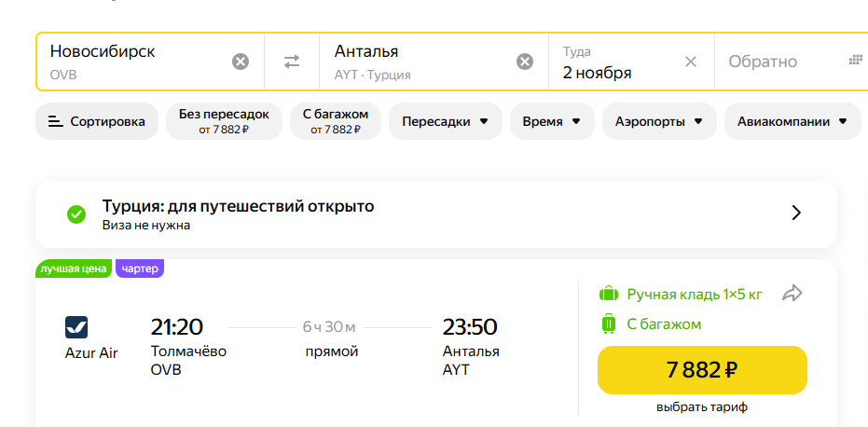
Task: Open the Авиакомпании filter dropdown
Action: [x=792, y=121]
